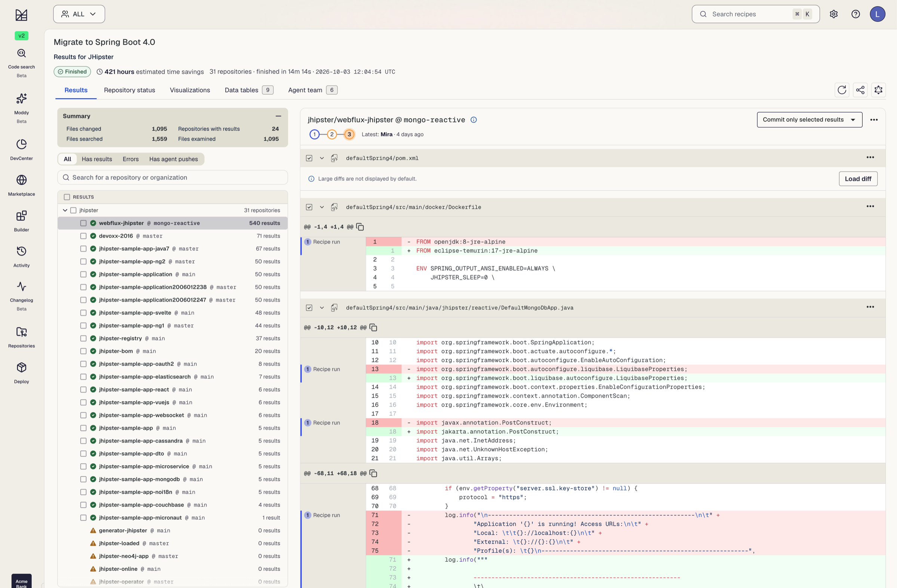The width and height of the screenshot is (897, 588).
Task: Open settings gear in top bar
Action: pyautogui.click(x=833, y=14)
